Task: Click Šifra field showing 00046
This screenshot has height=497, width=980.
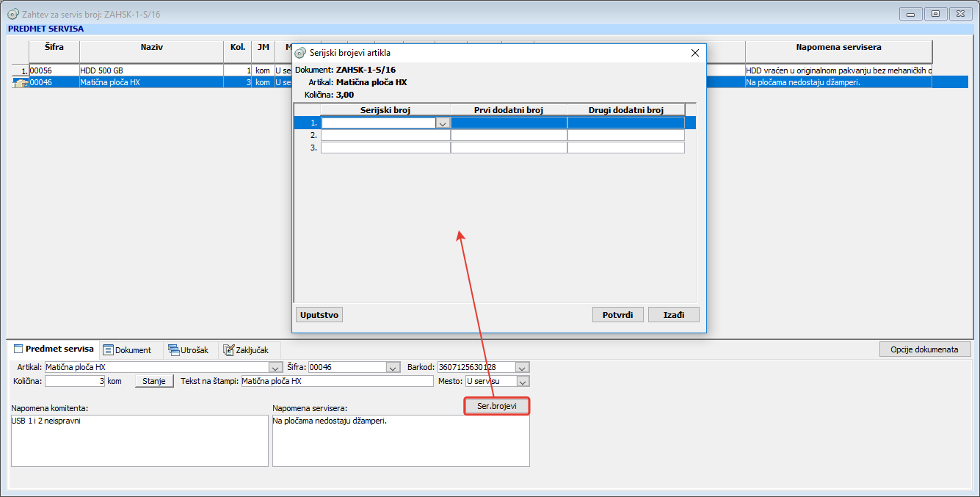Action: point(347,367)
